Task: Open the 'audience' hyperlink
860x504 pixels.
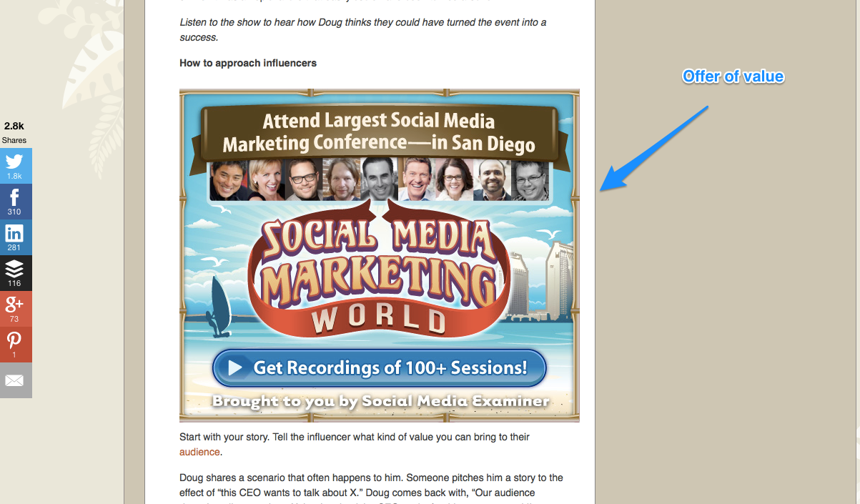Action: tap(199, 452)
